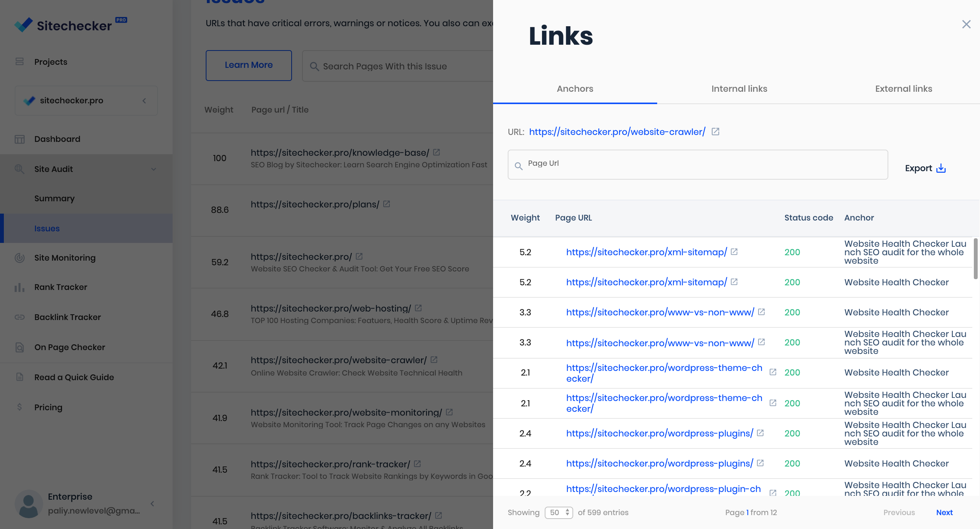
Task: Click Online Website Crawler page title text
Action: click(356, 373)
